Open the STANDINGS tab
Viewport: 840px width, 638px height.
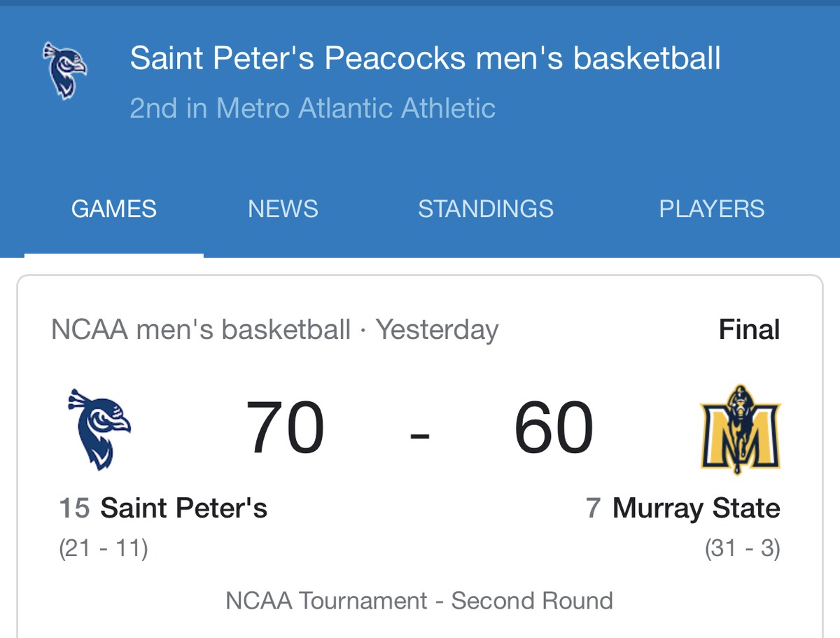[x=486, y=209]
